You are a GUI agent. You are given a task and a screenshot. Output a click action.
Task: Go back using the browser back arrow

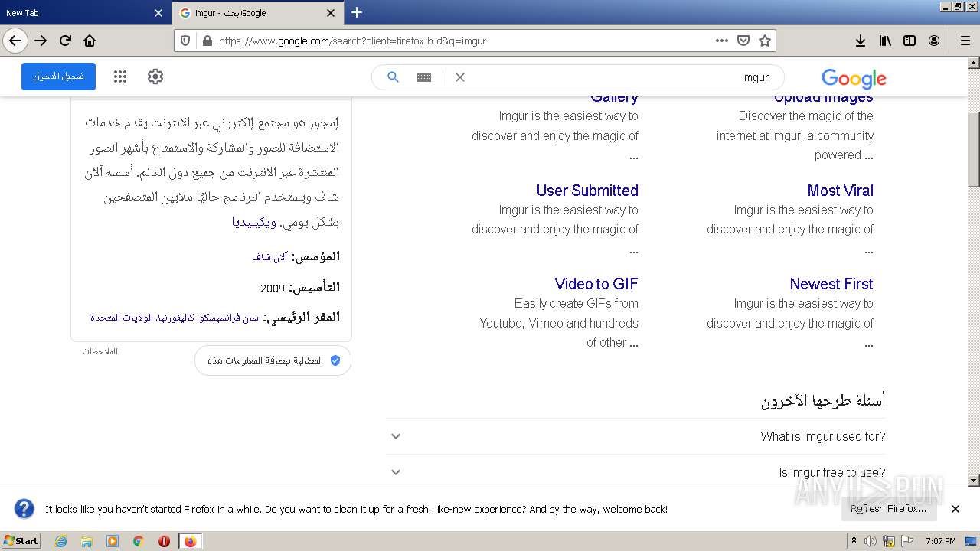[x=15, y=41]
